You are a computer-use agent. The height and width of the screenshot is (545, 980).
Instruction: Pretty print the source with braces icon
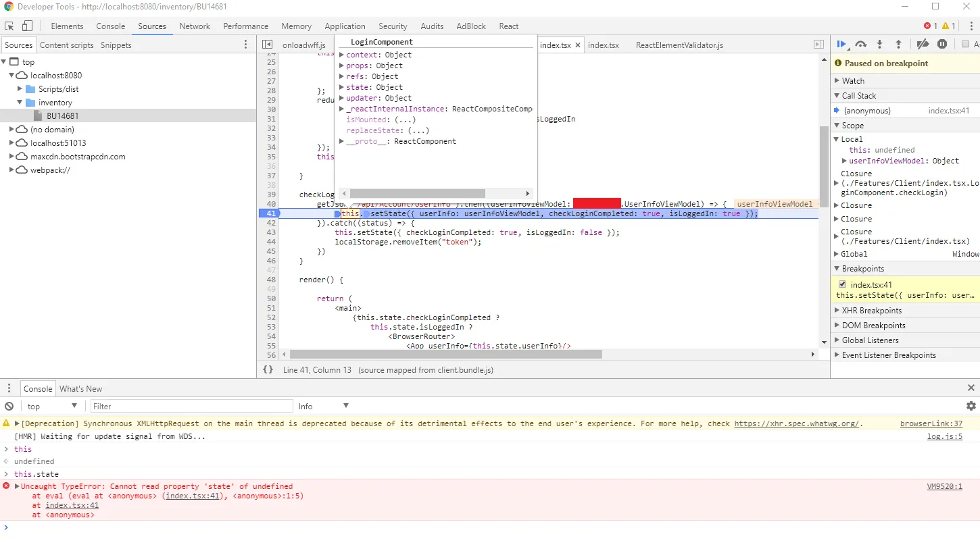coord(268,369)
